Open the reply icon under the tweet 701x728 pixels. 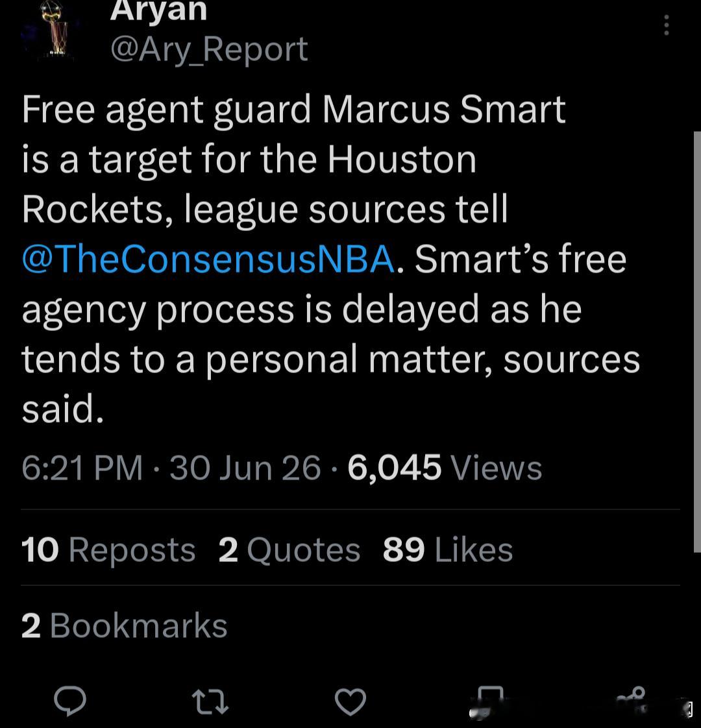click(70, 701)
